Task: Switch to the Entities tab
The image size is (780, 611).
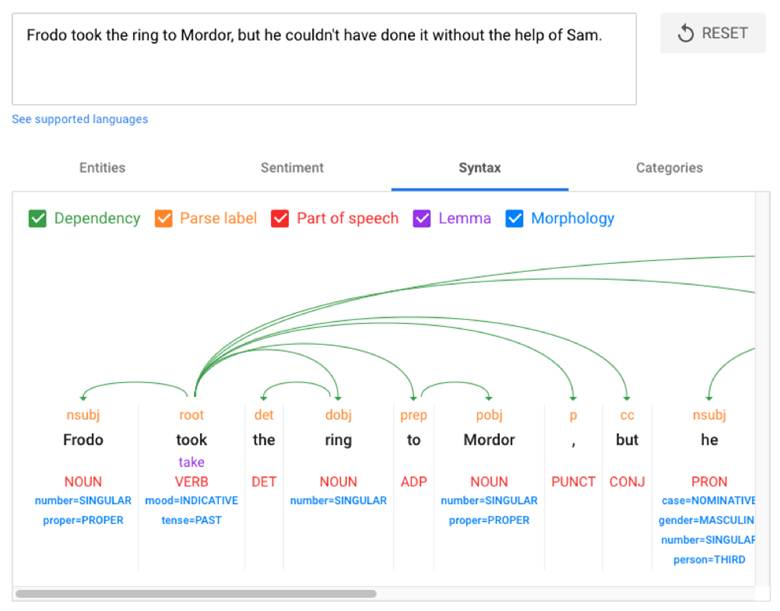Action: 102,168
